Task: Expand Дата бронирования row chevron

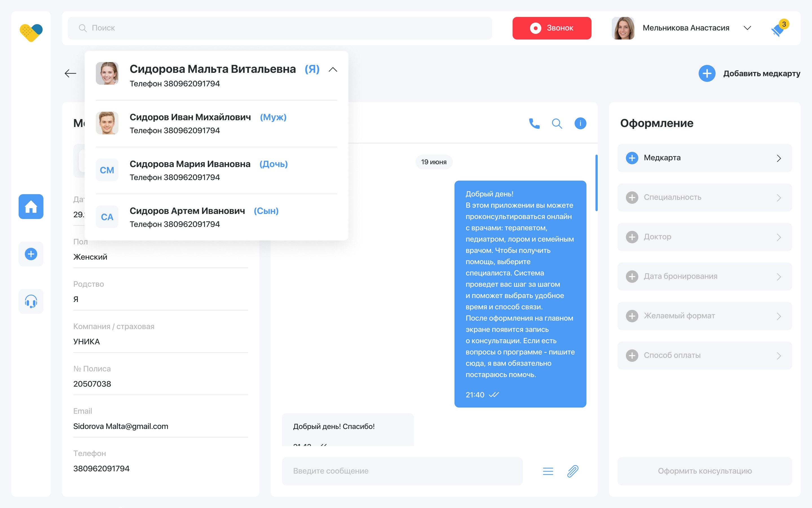Action: pyautogui.click(x=779, y=277)
